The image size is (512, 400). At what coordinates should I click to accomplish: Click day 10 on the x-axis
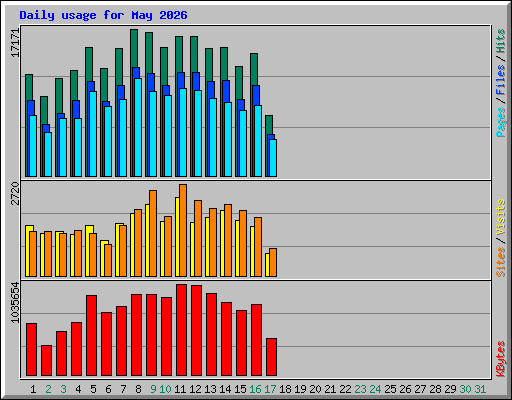click(x=165, y=389)
